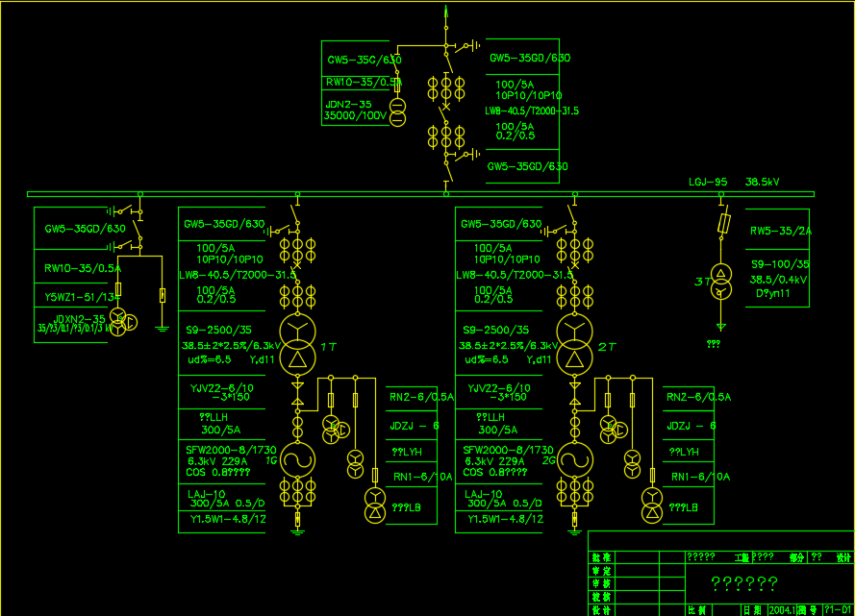Select the S9-100/35 label text
Image resolution: width=855 pixels, height=616 pixels.
click(780, 264)
